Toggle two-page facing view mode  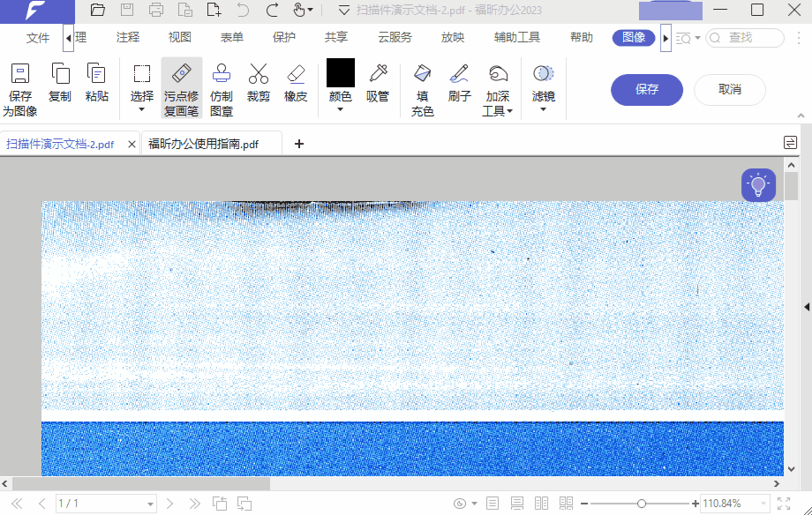click(541, 504)
